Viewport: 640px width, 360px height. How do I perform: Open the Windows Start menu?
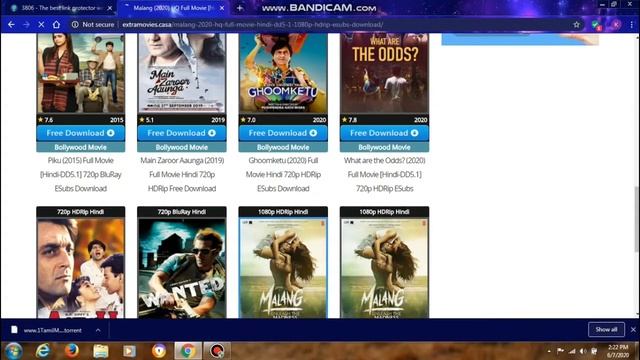13,351
